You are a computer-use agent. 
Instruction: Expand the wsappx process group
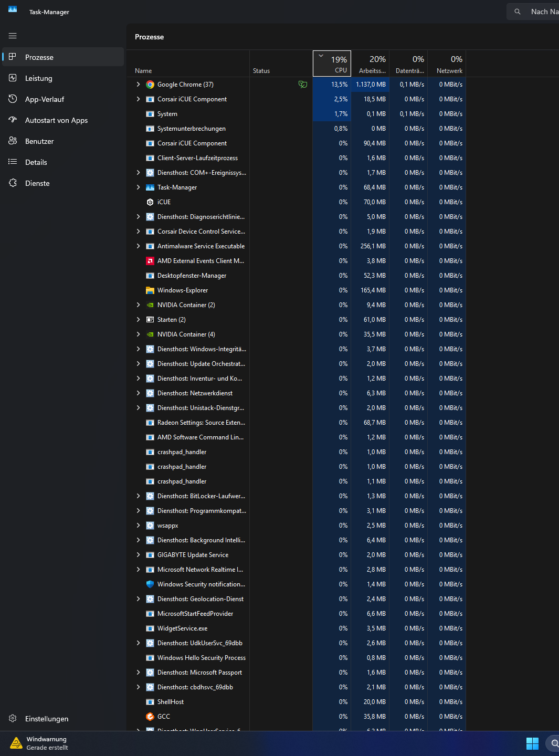click(138, 526)
